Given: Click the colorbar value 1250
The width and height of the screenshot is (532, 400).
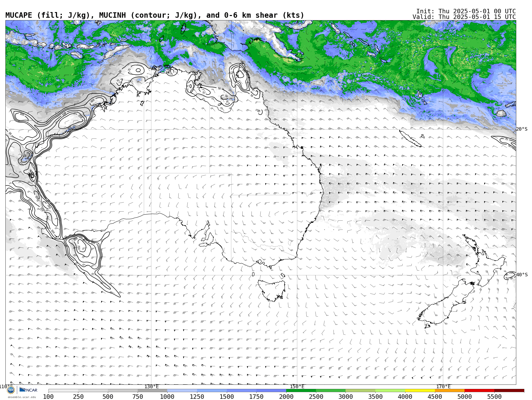Looking at the screenshot, I should 197,397.
